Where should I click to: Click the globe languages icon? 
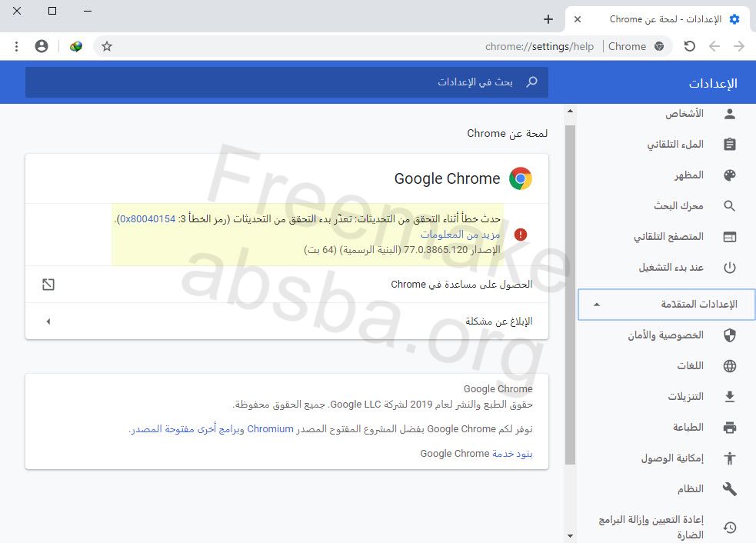pyautogui.click(x=730, y=365)
